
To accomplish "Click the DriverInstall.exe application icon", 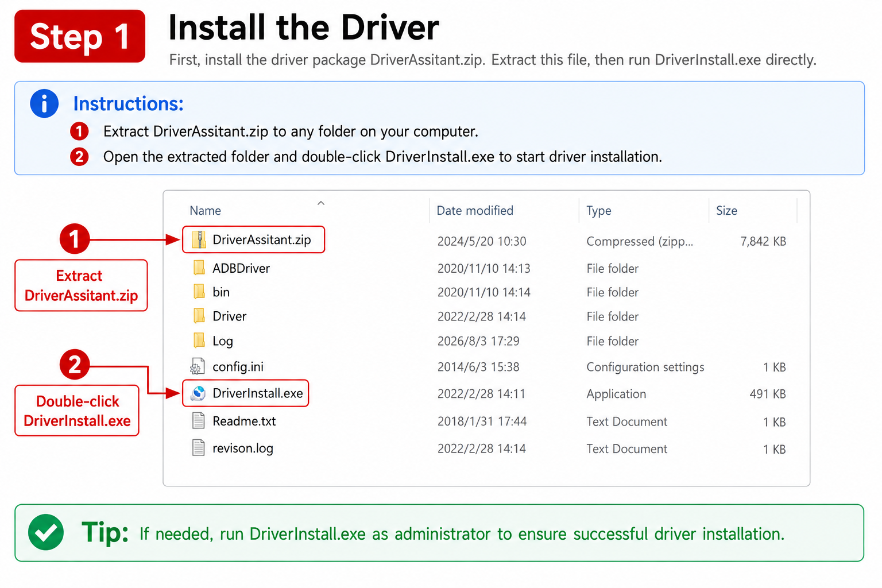I will click(x=198, y=393).
